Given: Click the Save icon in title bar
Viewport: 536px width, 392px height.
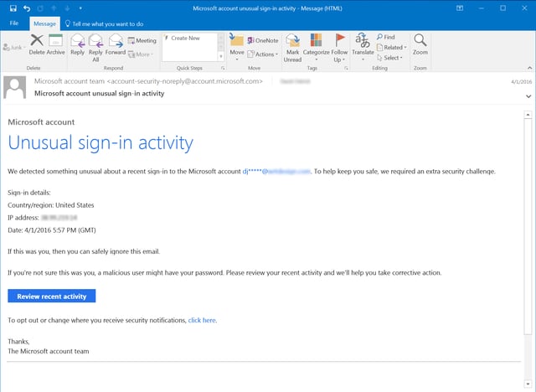Looking at the screenshot, I should coord(13,8).
